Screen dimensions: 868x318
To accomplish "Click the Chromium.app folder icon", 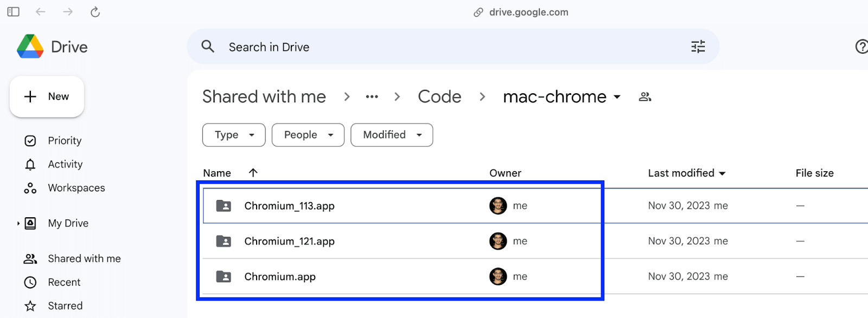I will 224,277.
